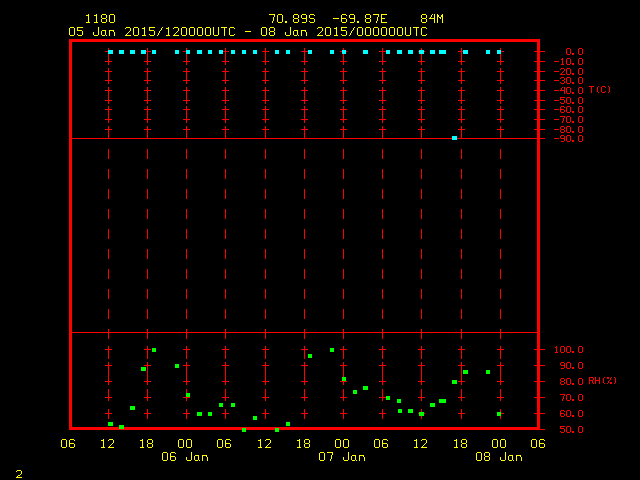Select the "07 Jan" date label
Screen dimensions: 640x480
341,457
